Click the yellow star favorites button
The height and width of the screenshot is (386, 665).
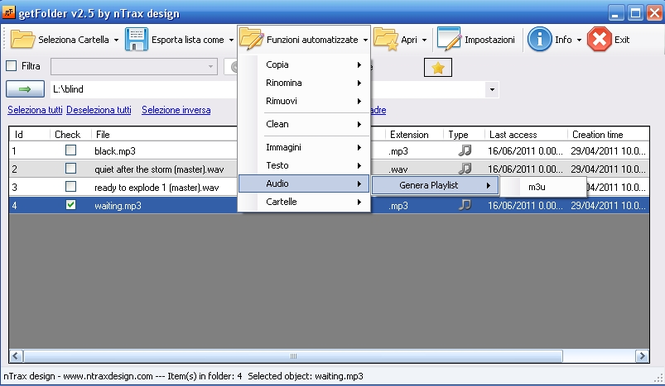tap(438, 67)
